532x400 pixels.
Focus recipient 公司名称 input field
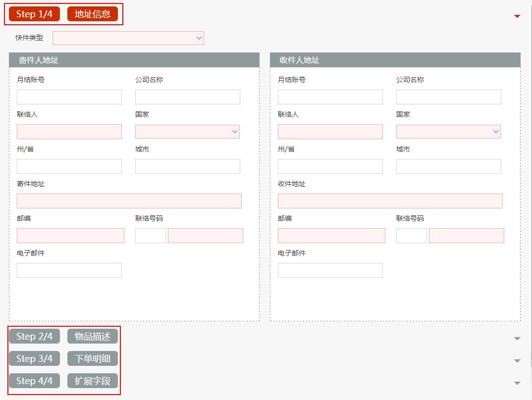449,97
